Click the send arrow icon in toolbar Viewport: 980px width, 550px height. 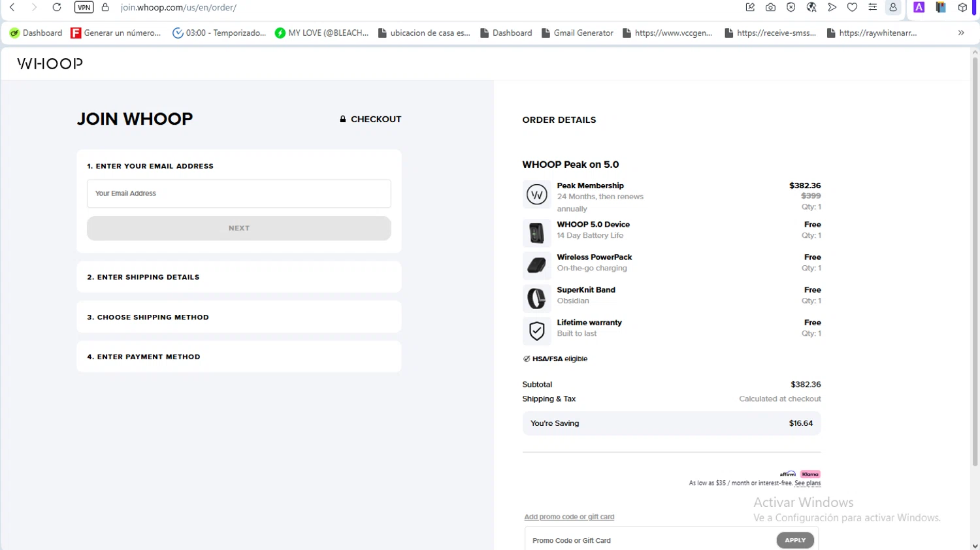pos(832,8)
